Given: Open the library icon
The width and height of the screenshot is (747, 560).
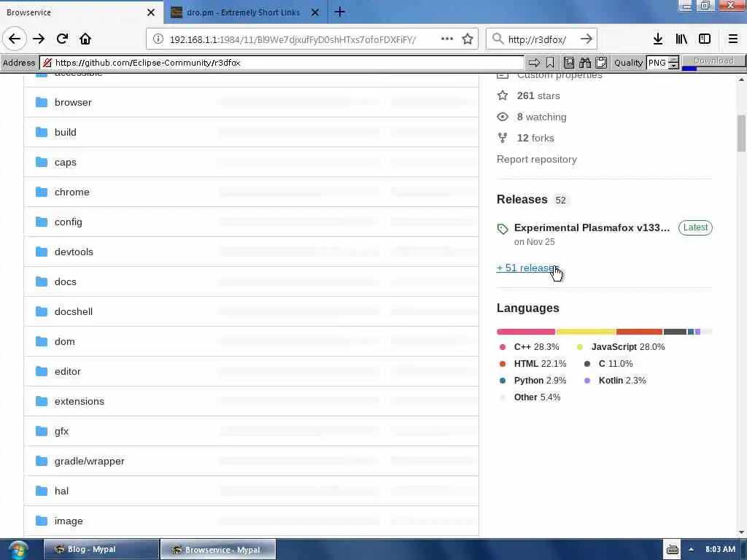Looking at the screenshot, I should 681,39.
